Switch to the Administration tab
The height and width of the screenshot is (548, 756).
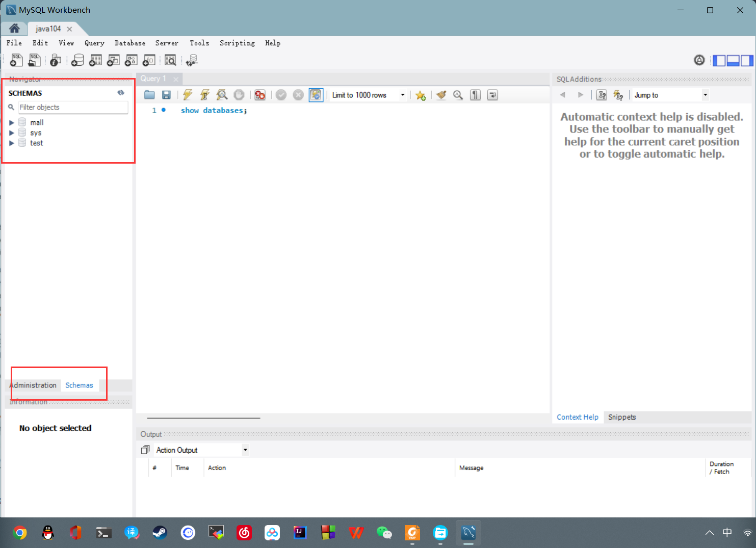point(33,385)
